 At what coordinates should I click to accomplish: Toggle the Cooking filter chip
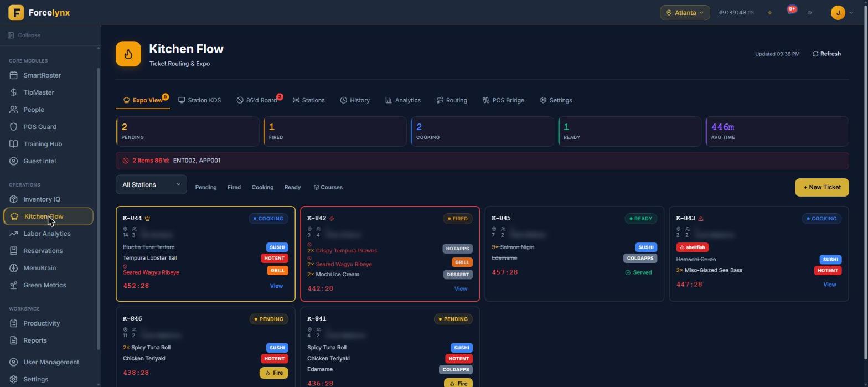coord(262,187)
